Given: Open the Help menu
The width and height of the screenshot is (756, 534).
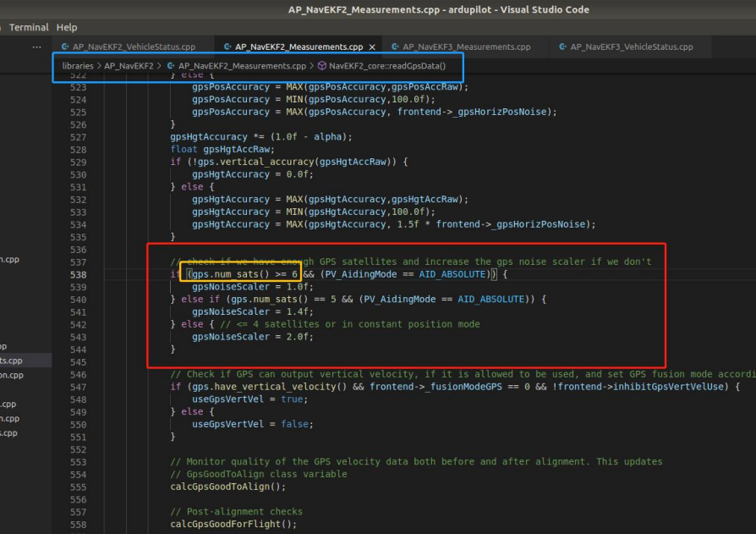Looking at the screenshot, I should [67, 27].
